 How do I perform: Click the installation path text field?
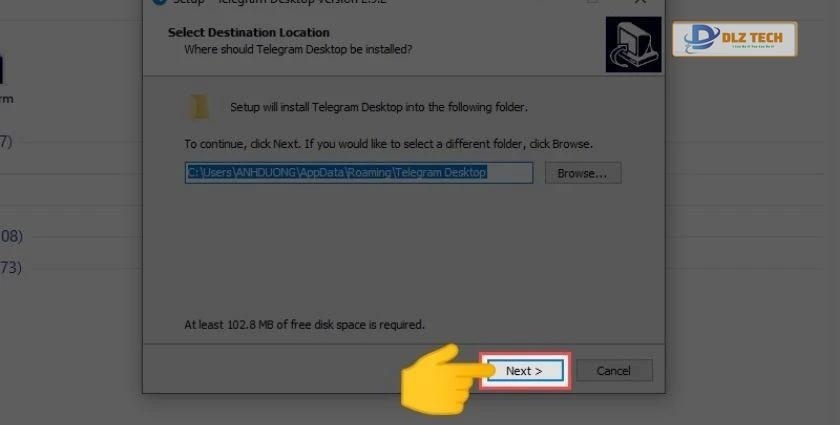[359, 173]
